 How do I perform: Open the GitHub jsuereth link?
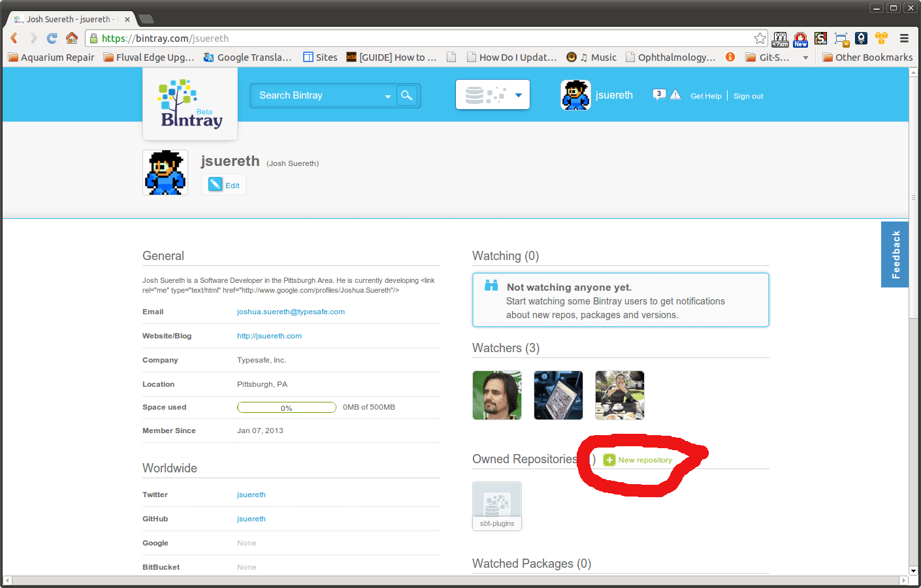pyautogui.click(x=251, y=519)
